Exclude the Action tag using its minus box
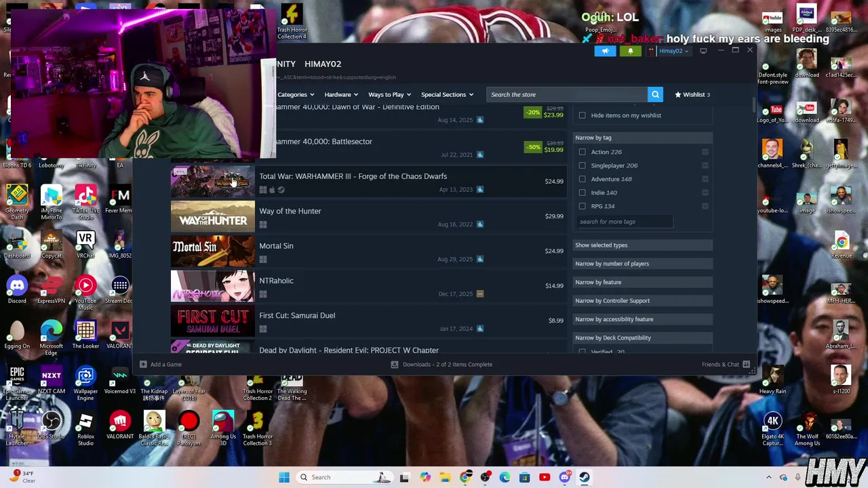This screenshot has height=488, width=868. [705, 152]
